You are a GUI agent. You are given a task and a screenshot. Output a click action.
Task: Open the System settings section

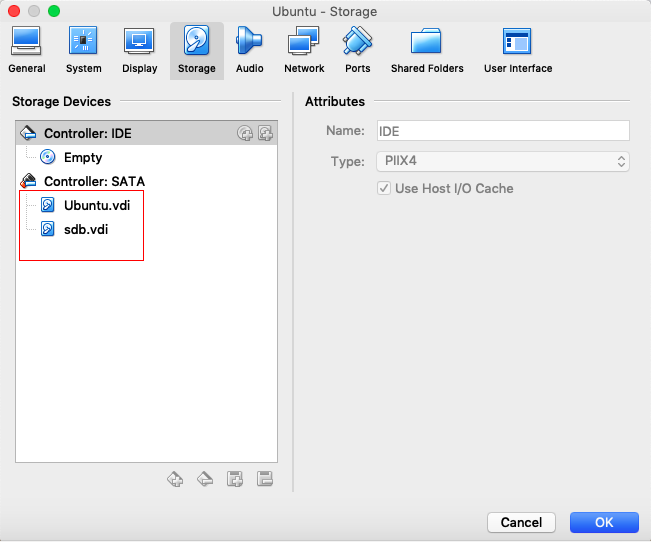[x=83, y=51]
